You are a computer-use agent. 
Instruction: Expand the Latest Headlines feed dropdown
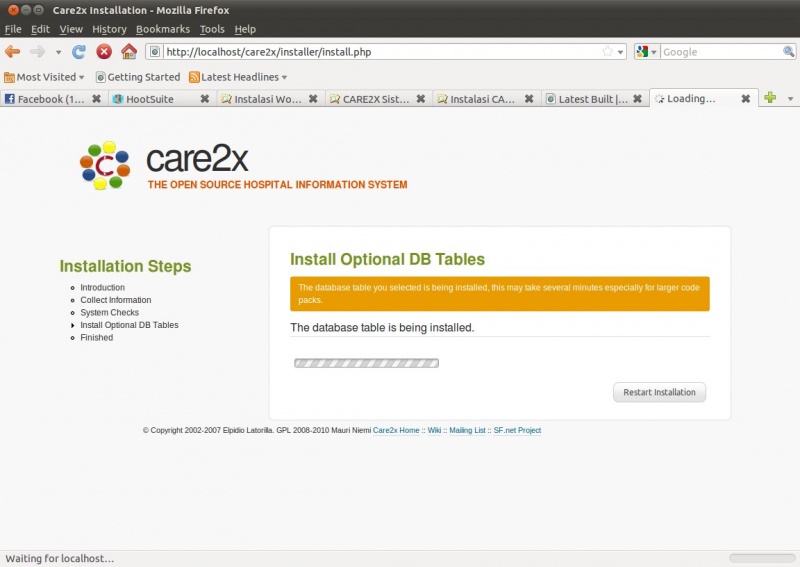coord(238,77)
